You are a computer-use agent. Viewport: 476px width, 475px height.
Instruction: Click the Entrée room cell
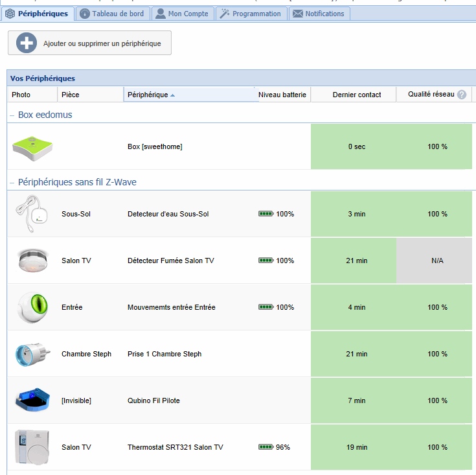pyautogui.click(x=72, y=307)
